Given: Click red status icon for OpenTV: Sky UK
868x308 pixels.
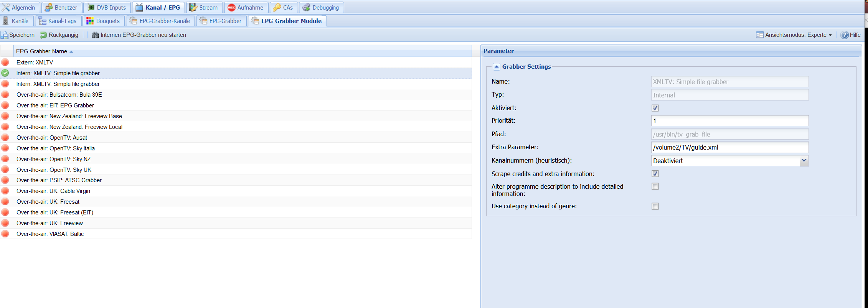Looking at the screenshot, I should point(5,170).
